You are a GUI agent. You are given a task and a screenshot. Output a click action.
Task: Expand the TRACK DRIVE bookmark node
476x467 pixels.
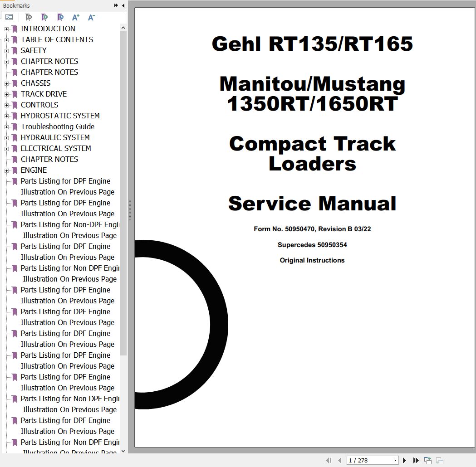click(x=6, y=94)
